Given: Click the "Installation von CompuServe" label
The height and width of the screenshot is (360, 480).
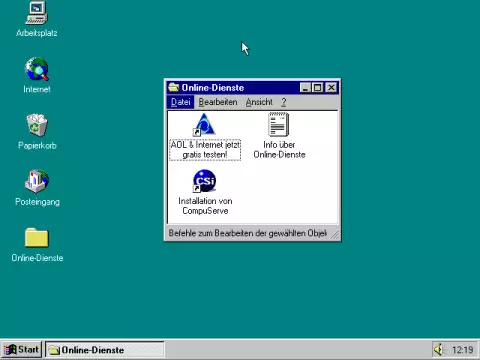Looking at the screenshot, I should [x=205, y=206].
